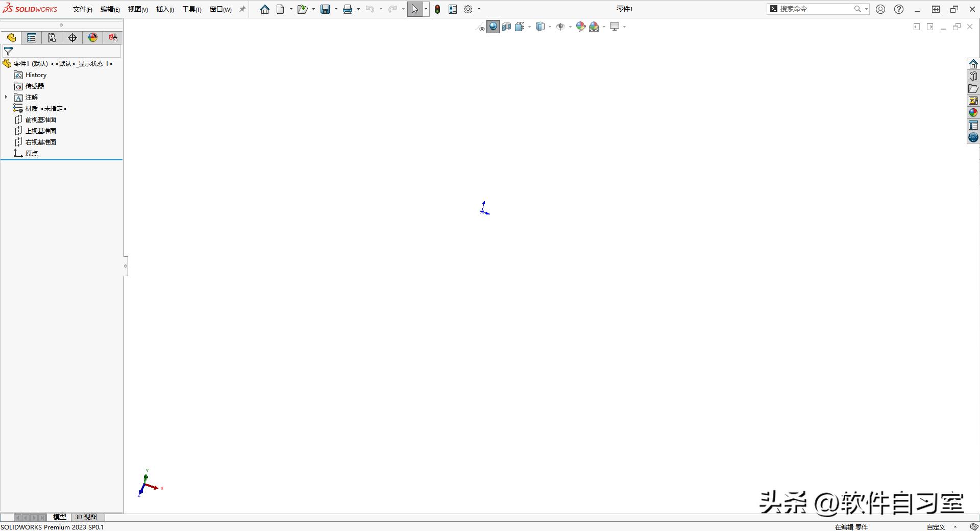Screen dimensions: 980x531
Task: Open the Section View tool
Action: [506, 27]
